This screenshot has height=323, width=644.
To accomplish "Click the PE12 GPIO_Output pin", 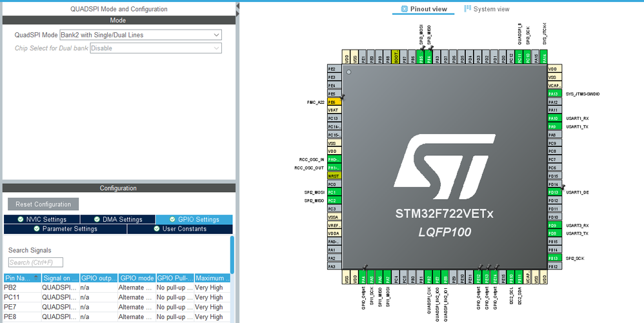I will click(x=478, y=277).
